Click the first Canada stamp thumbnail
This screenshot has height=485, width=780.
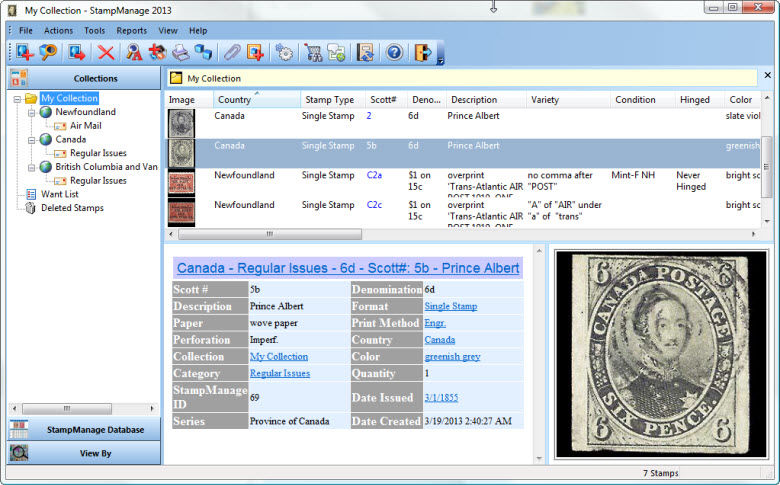[181, 123]
